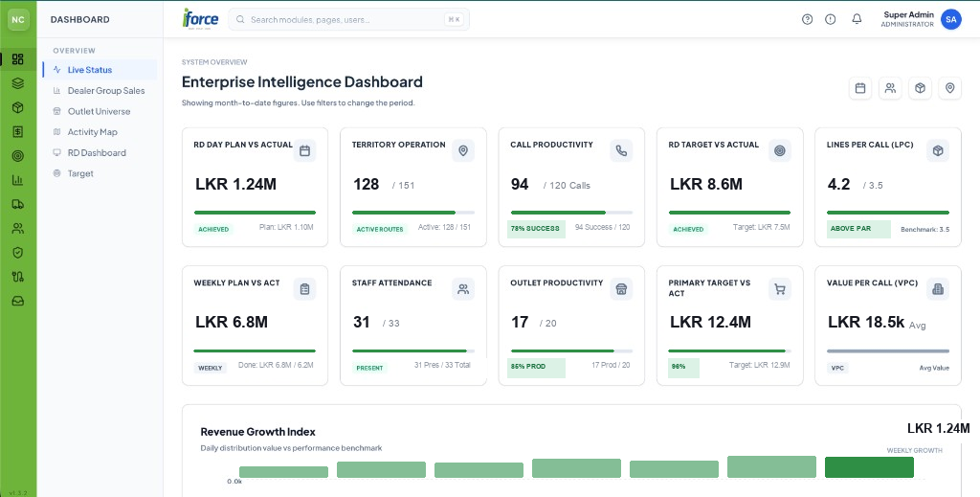
Task: Select the dollar invoice icon in green sidebar
Action: (17, 132)
